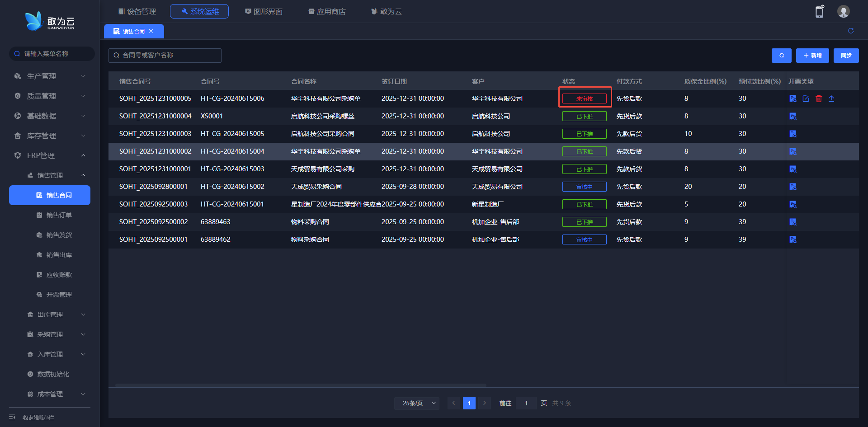Screen dimensions: 868x427
Task: View details of contract SOHT_20251231000004
Action: (793, 116)
